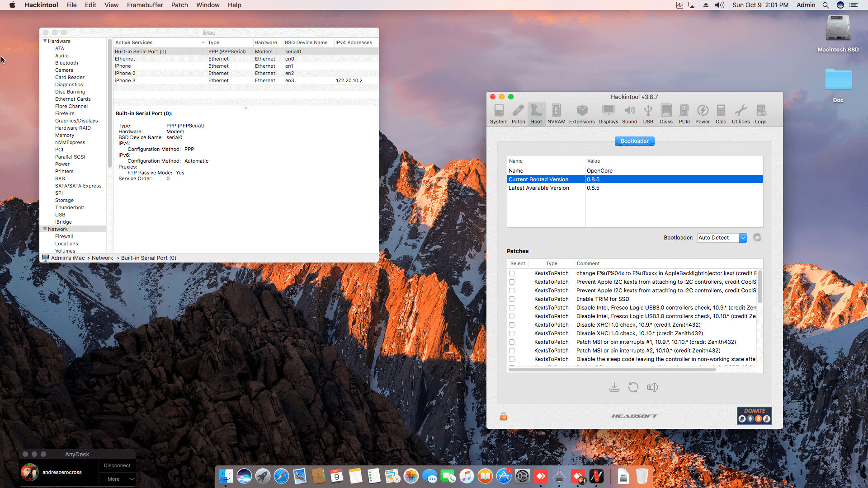The height and width of the screenshot is (488, 868).
Task: Open the Patch menu in menu bar
Action: click(x=179, y=5)
